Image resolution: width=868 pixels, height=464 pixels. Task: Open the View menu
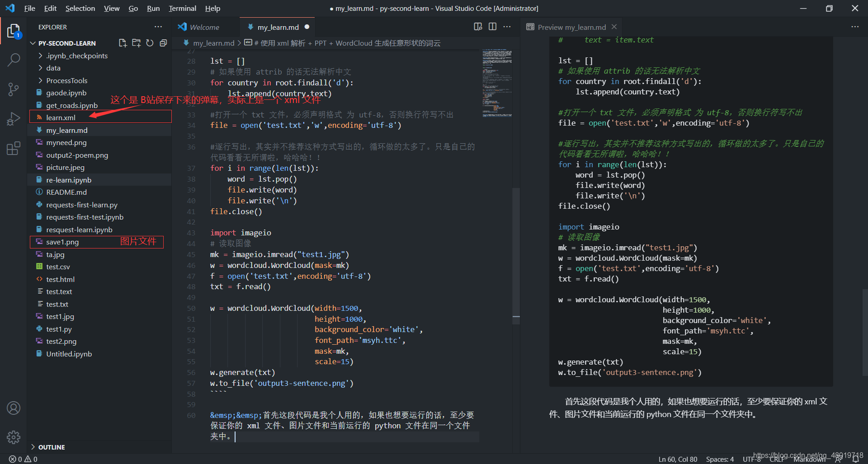(x=112, y=8)
